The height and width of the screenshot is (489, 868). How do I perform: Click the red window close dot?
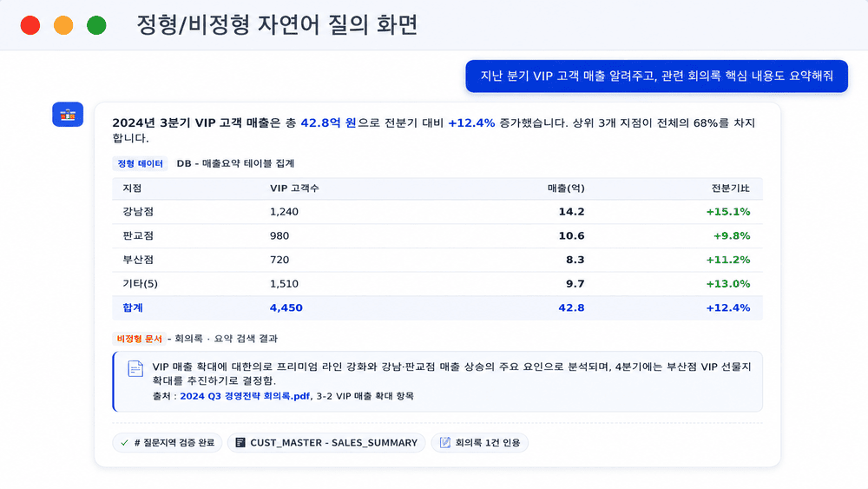coord(30,25)
